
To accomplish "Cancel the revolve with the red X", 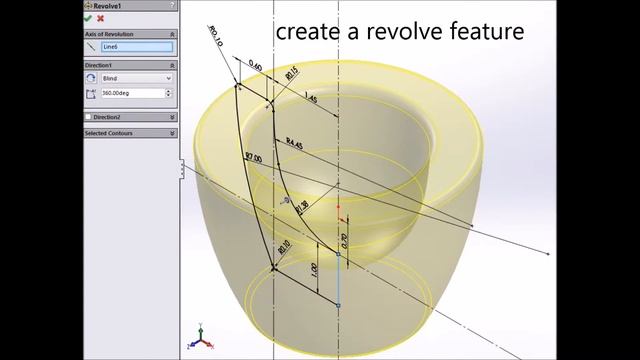I will pyautogui.click(x=100, y=18).
